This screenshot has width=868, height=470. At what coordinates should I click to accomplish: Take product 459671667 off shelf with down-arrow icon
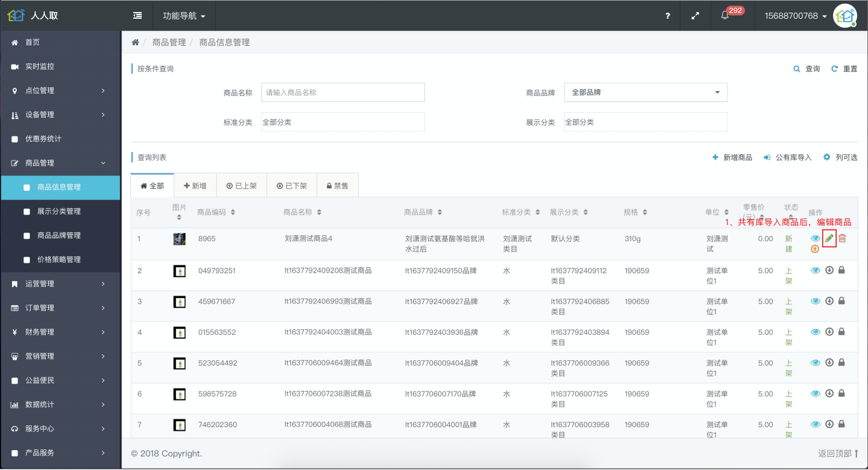[829, 301]
